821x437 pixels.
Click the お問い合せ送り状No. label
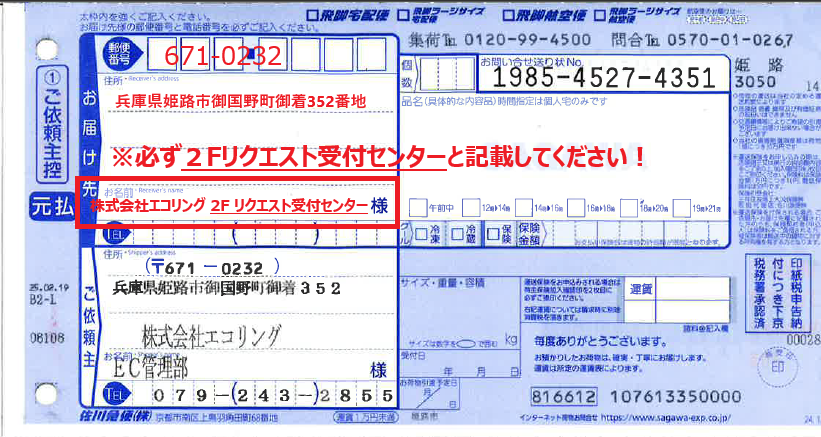tap(531, 62)
